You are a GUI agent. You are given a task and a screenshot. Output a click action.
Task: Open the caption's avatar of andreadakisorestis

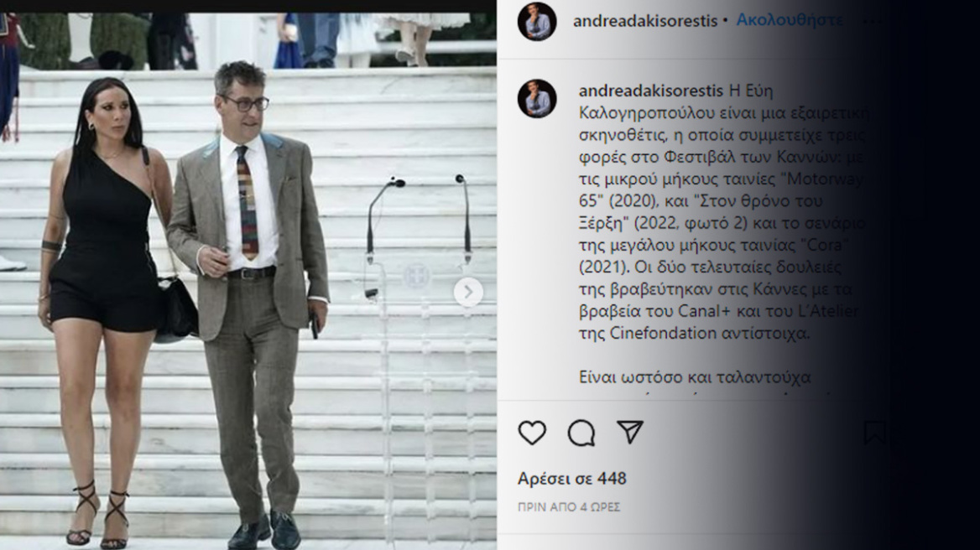tap(537, 98)
